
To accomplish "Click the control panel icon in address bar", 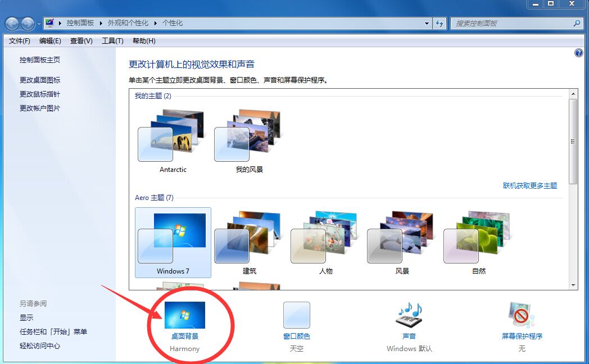I will 50,23.
